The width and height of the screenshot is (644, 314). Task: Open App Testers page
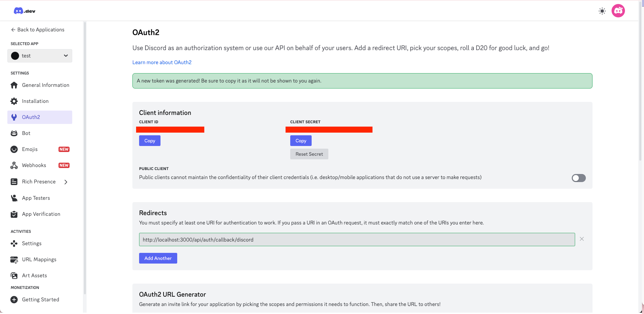[x=40, y=198]
